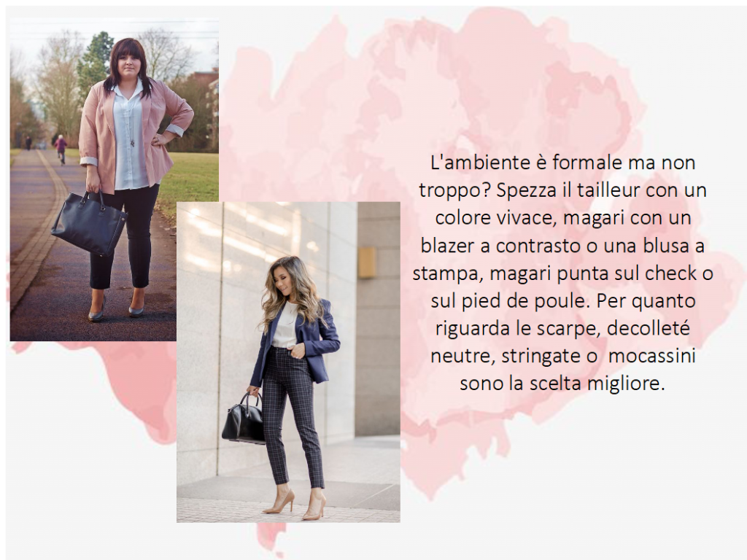The height and width of the screenshot is (560, 747).
Task: Click the beige high heels in the photo
Action: [x=295, y=506]
